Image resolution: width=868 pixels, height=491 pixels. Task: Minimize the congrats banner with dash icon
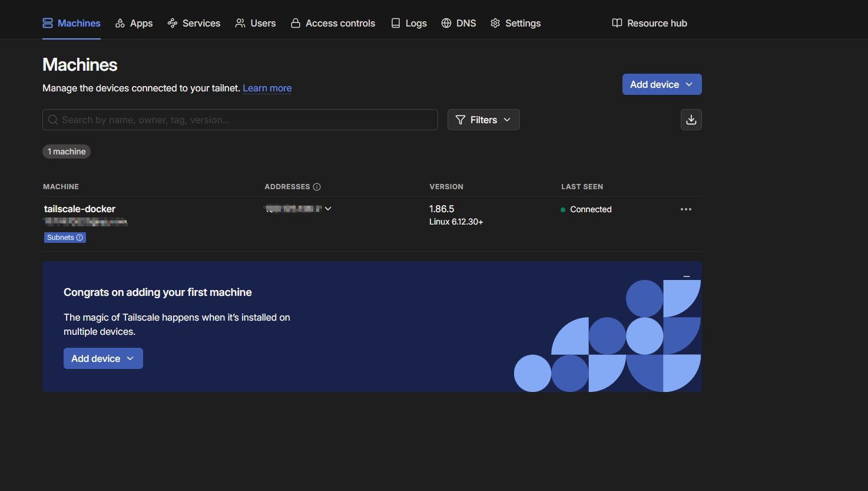(686, 276)
